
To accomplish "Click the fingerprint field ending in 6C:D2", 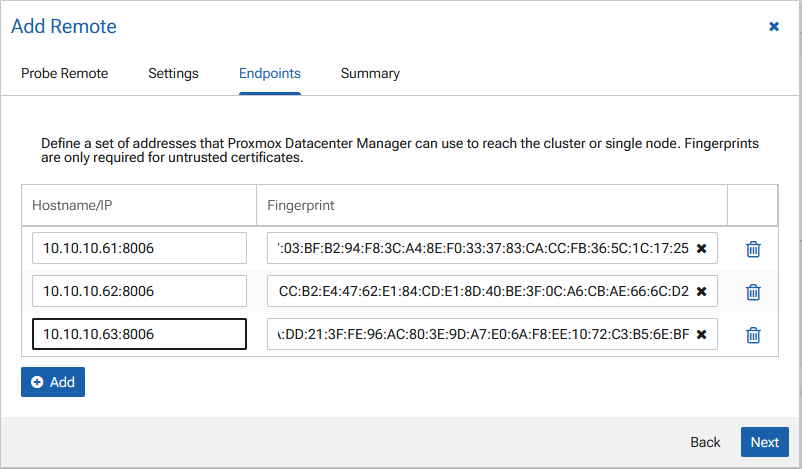I will [x=480, y=291].
